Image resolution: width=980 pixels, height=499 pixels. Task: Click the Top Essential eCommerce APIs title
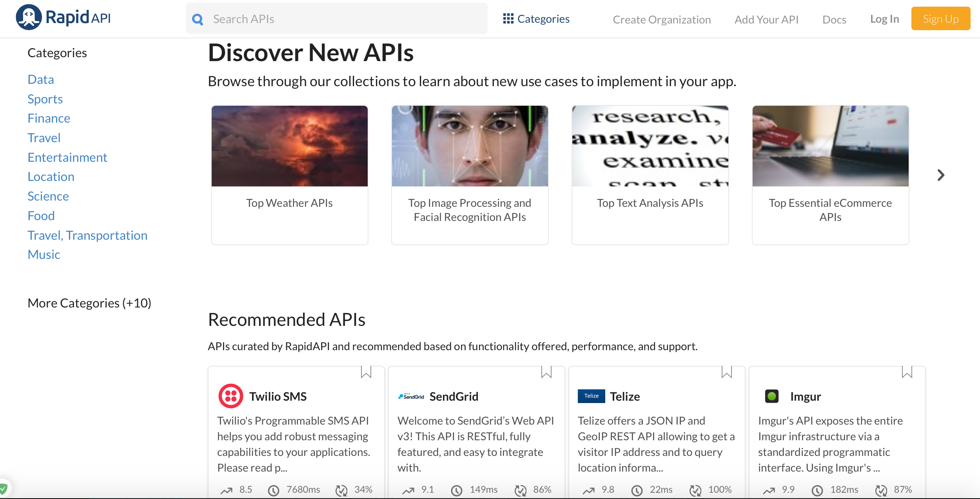830,210
